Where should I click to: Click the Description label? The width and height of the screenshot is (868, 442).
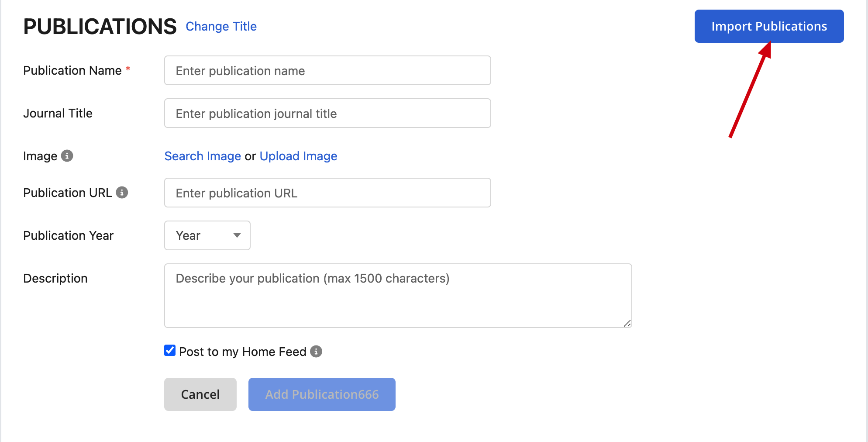coord(55,278)
